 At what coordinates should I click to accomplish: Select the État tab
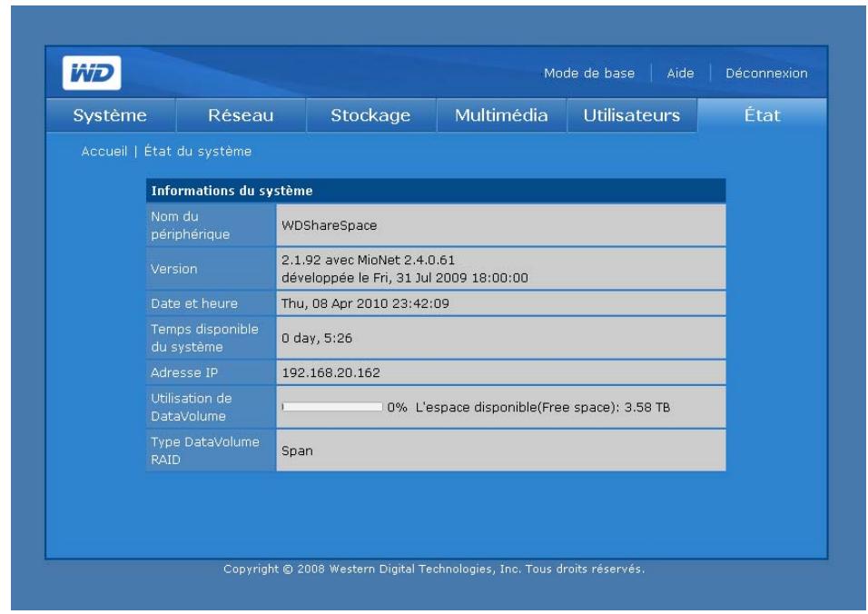pos(763,115)
